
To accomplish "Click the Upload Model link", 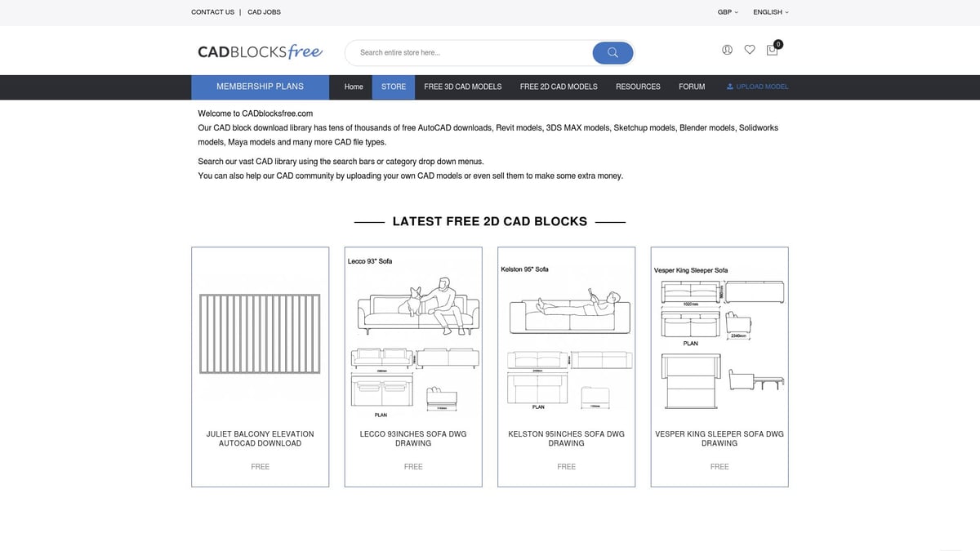I will tap(757, 87).
